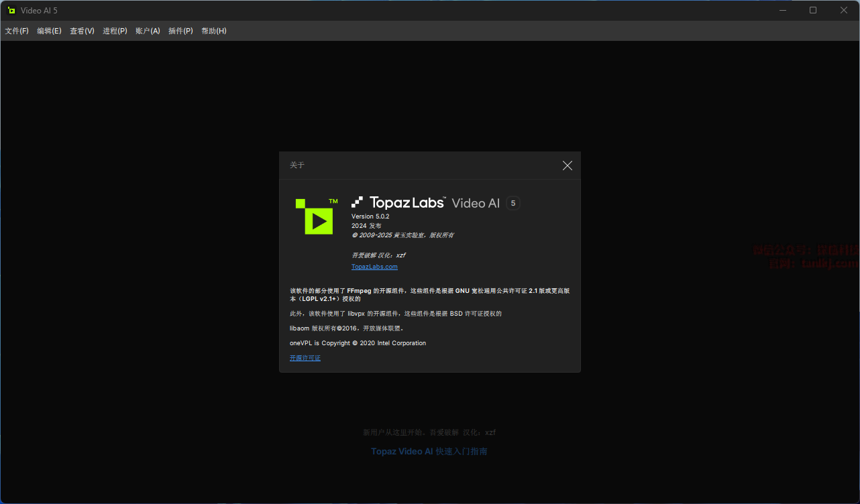This screenshot has width=860, height=504.
Task: Open the 插件(P) menu
Action: 180,31
